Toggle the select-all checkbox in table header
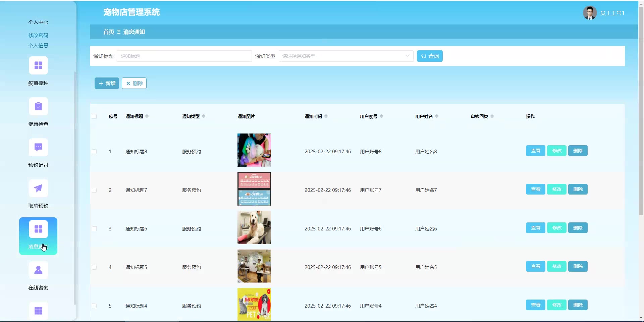The width and height of the screenshot is (644, 322). tap(94, 116)
